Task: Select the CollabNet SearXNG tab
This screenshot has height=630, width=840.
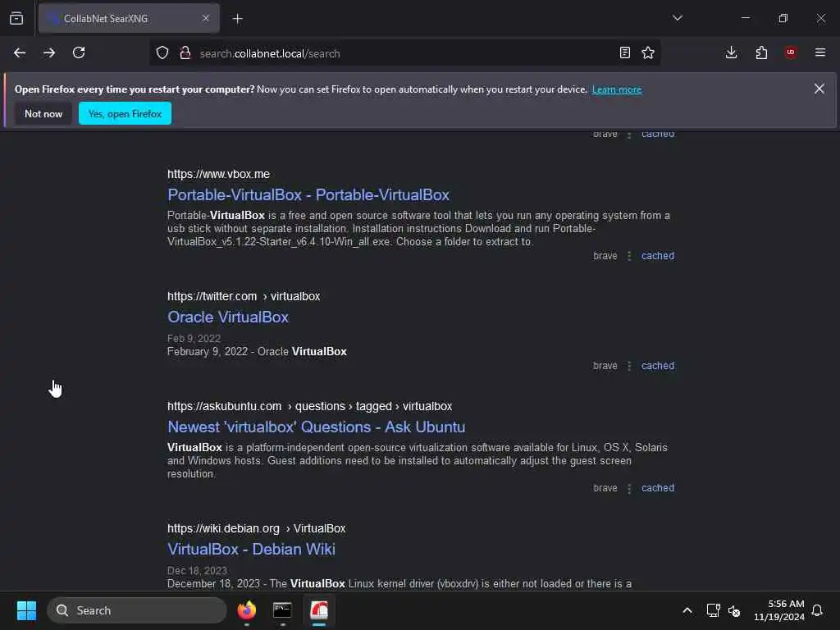Action: (129, 18)
